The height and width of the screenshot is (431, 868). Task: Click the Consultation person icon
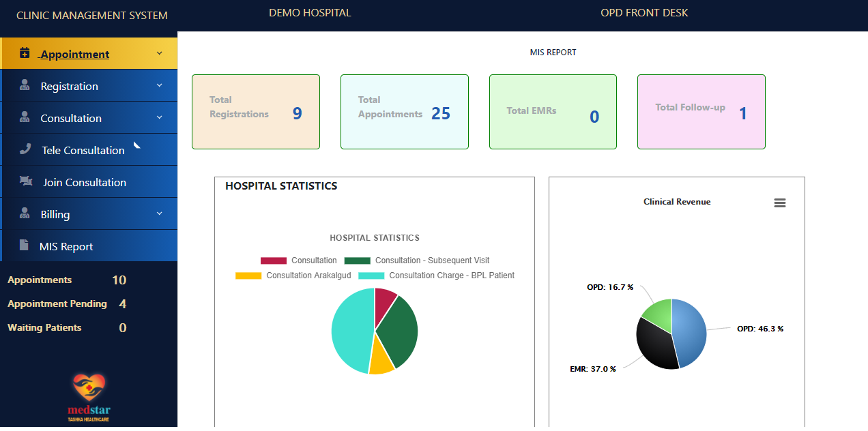pyautogui.click(x=25, y=117)
